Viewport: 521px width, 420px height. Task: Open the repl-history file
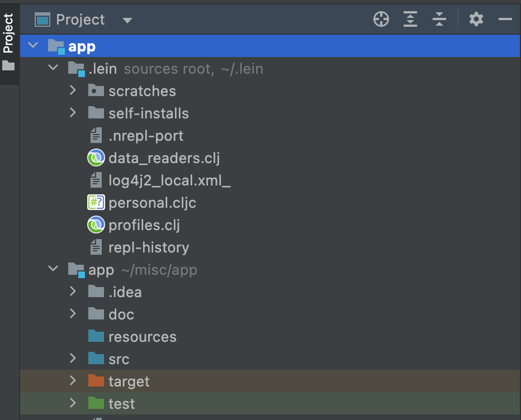pos(148,247)
